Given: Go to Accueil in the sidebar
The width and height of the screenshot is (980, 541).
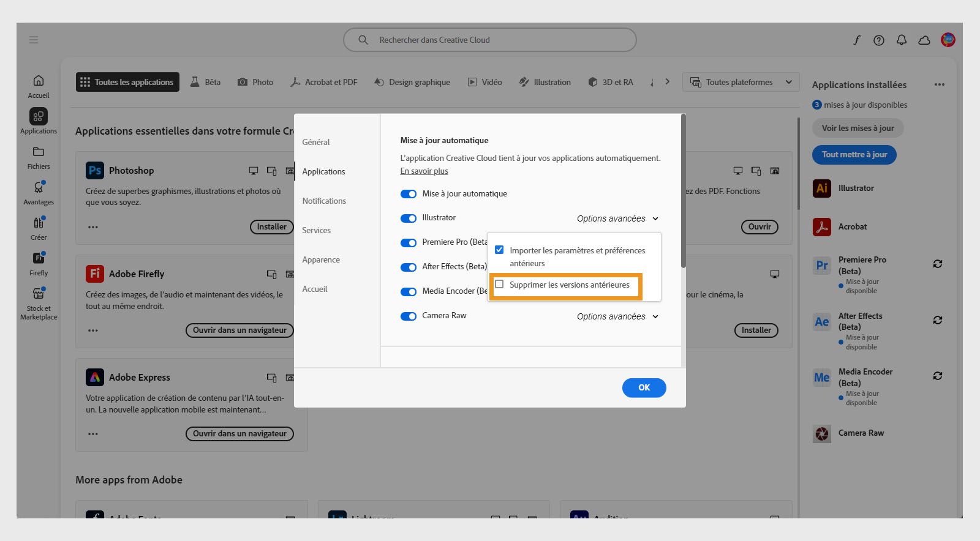Looking at the screenshot, I should 39,86.
